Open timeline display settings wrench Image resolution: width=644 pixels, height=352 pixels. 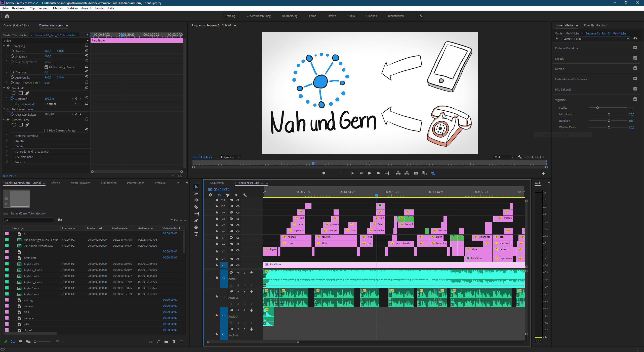pos(245,195)
